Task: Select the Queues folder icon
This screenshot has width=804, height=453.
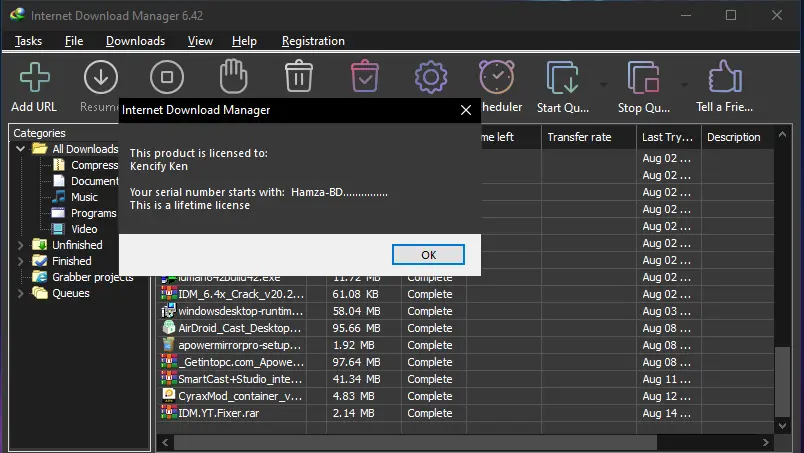Action: [x=39, y=293]
